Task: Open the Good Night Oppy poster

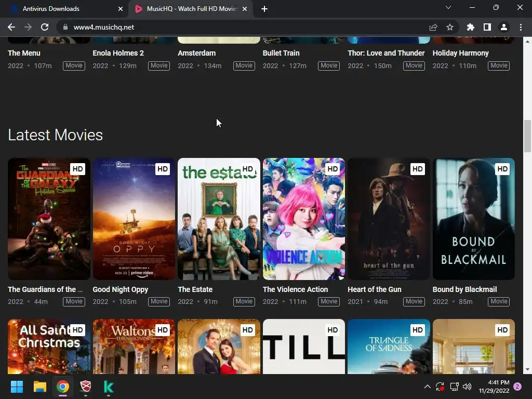Action: 134,219
